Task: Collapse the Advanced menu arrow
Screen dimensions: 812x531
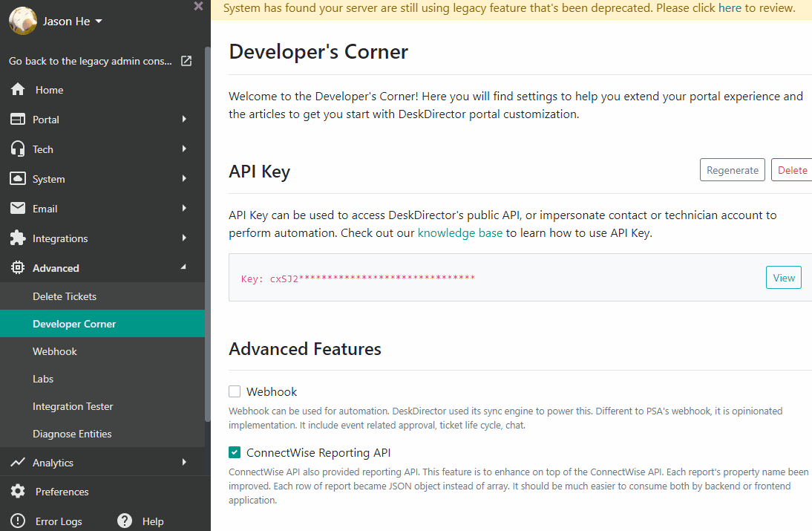Action: pyautogui.click(x=184, y=267)
